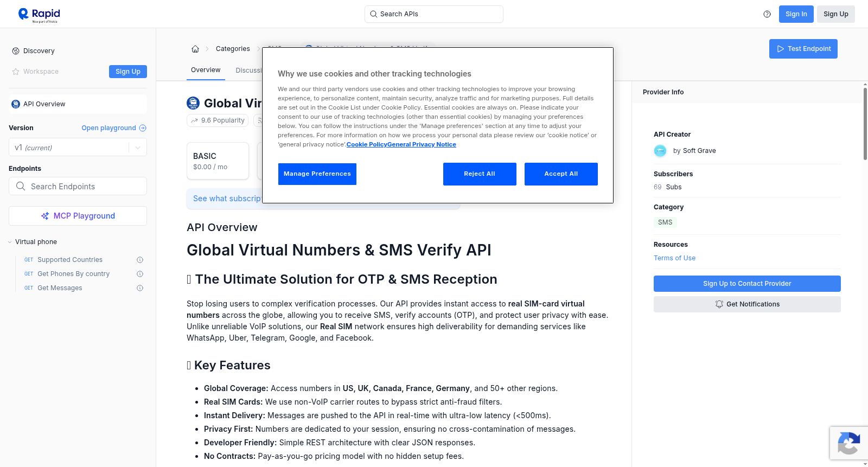Select the Get Messages endpoint
The width and height of the screenshot is (868, 467).
click(60, 288)
